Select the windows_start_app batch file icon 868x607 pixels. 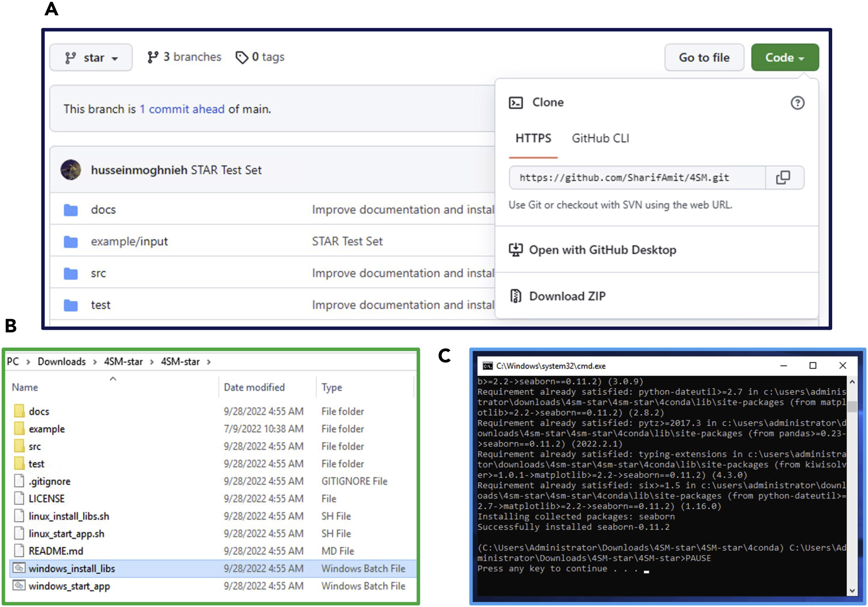pos(19,585)
